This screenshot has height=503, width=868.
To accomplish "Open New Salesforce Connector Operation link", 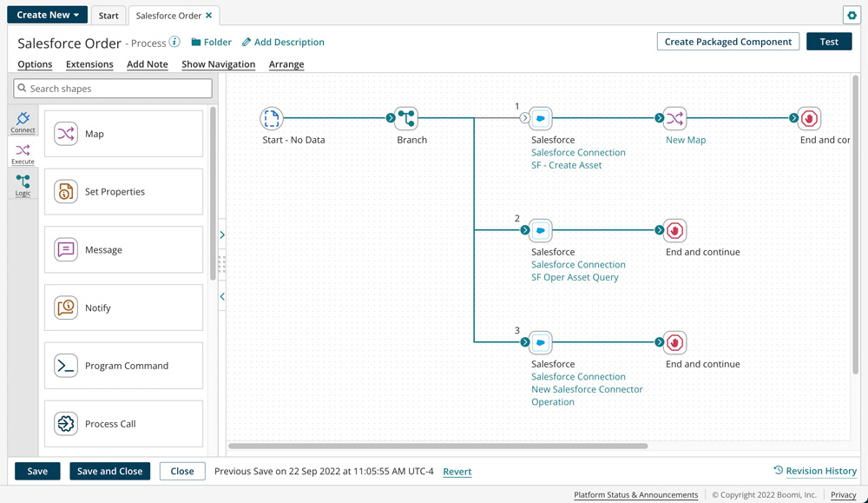I will pos(587,395).
